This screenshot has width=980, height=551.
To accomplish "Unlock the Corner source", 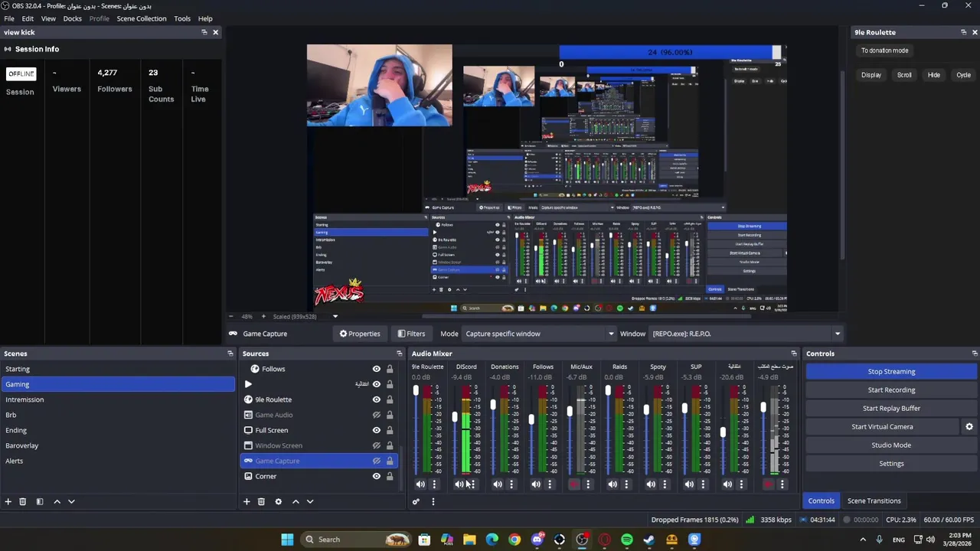I will click(390, 476).
